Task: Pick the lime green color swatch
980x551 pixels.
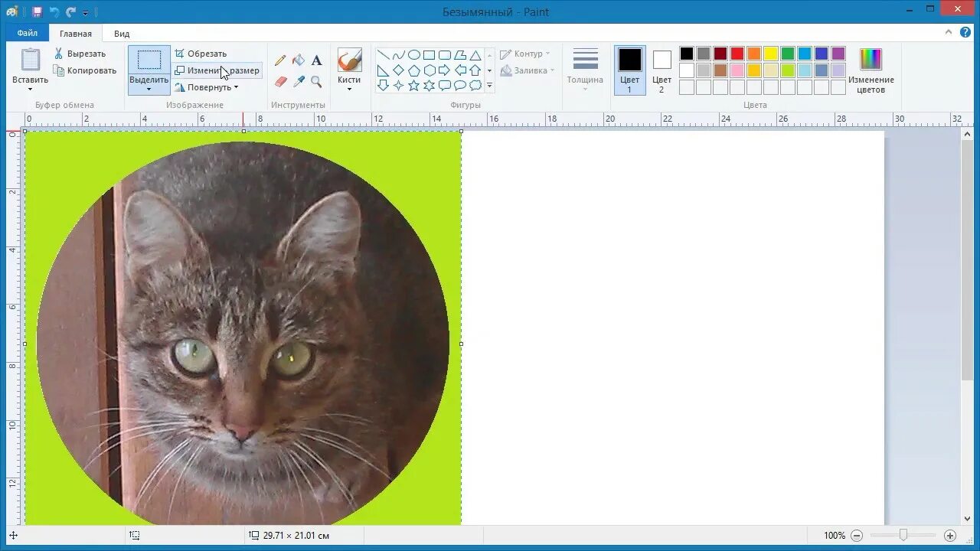Action: pyautogui.click(x=788, y=70)
